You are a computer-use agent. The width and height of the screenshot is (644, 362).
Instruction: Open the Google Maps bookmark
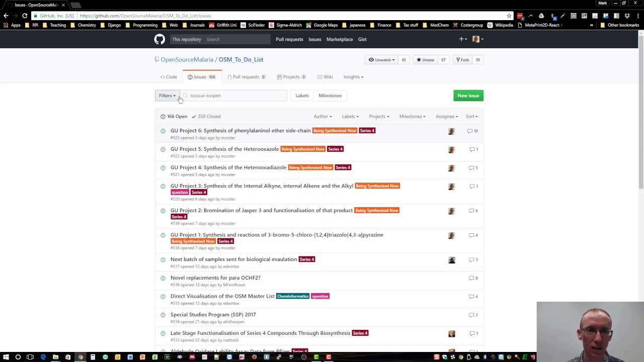321,25
